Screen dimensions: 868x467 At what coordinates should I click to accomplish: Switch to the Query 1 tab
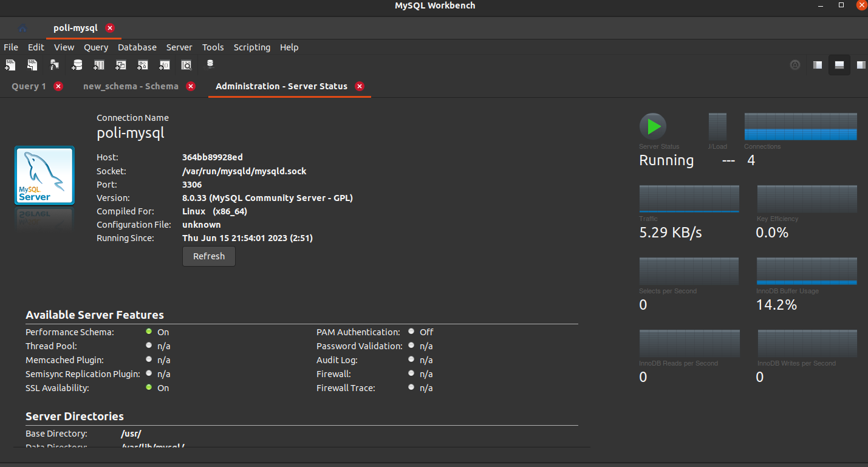29,86
